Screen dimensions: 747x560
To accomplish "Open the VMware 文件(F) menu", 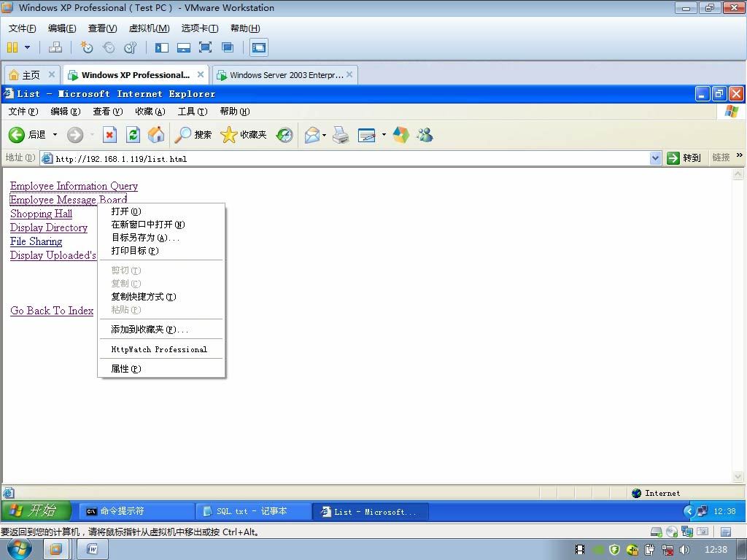I will coord(22,28).
